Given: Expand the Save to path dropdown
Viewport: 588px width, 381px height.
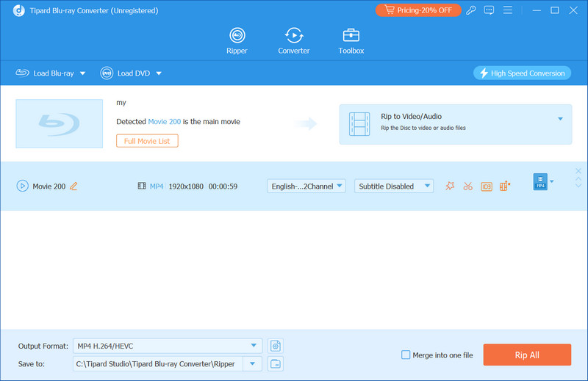Looking at the screenshot, I should click(252, 364).
